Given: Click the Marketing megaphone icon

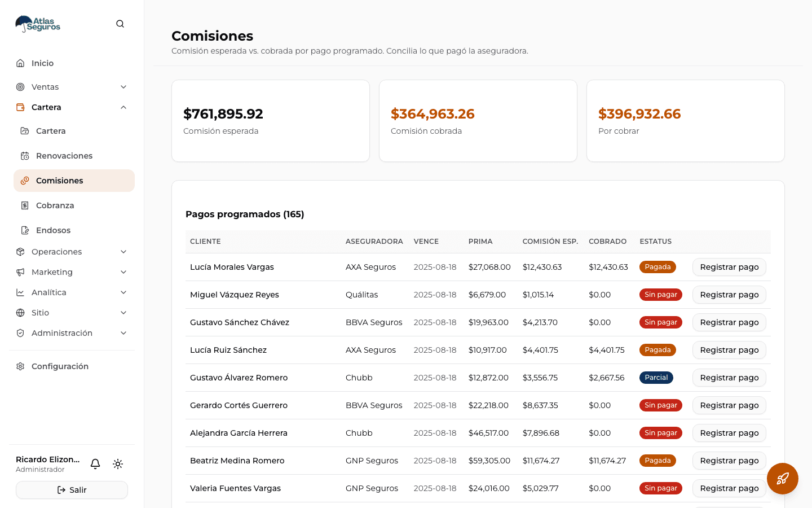Looking at the screenshot, I should [x=20, y=272].
